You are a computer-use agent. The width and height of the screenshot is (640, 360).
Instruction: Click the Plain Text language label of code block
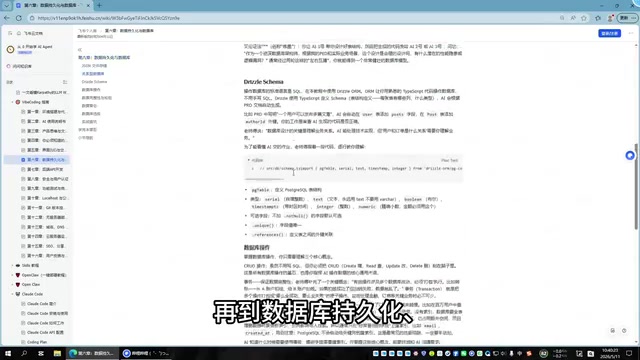pyautogui.click(x=449, y=160)
